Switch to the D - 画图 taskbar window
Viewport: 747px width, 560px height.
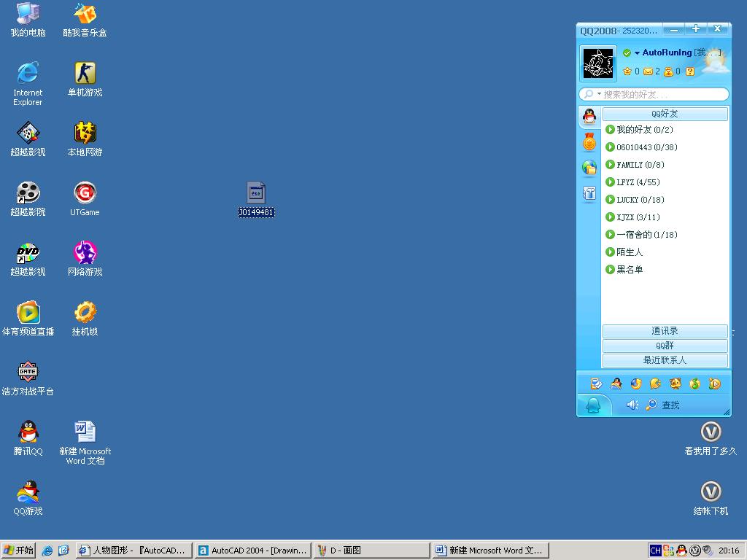click(x=371, y=551)
